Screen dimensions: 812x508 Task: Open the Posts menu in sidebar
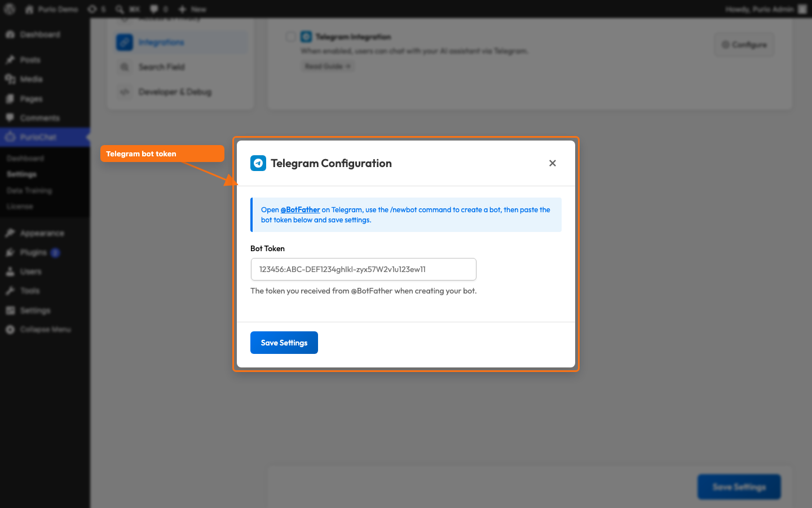pyautogui.click(x=45, y=60)
